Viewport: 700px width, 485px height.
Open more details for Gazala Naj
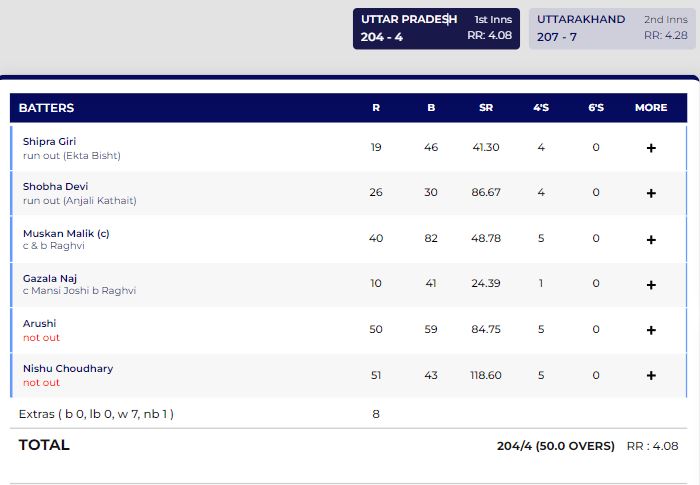point(651,285)
